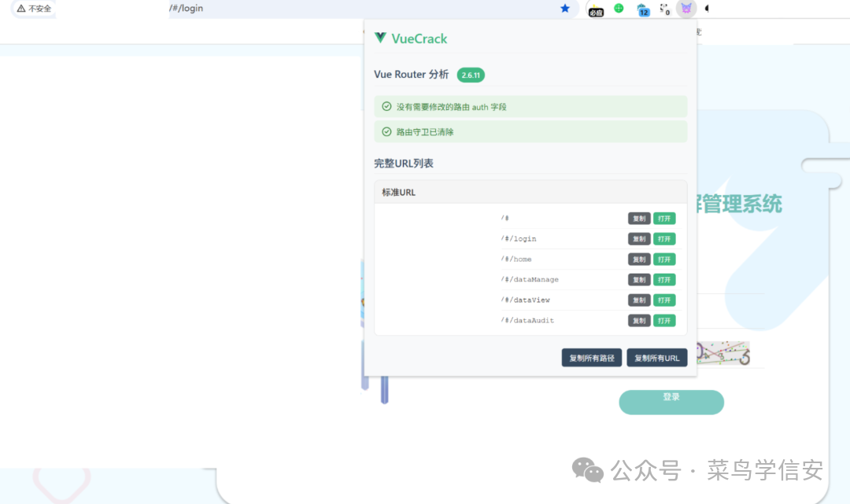Viewport: 850px width, 504px height.
Task: Click the 必应 extension icon
Action: [596, 9]
